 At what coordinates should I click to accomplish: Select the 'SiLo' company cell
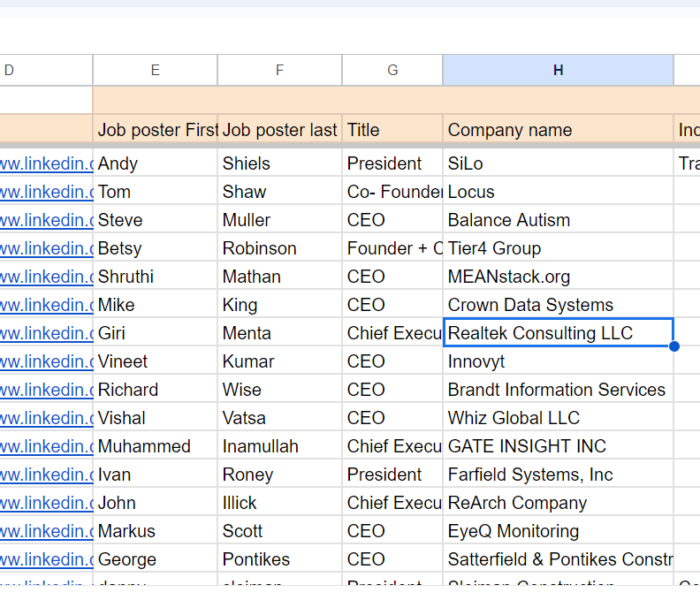(558, 163)
